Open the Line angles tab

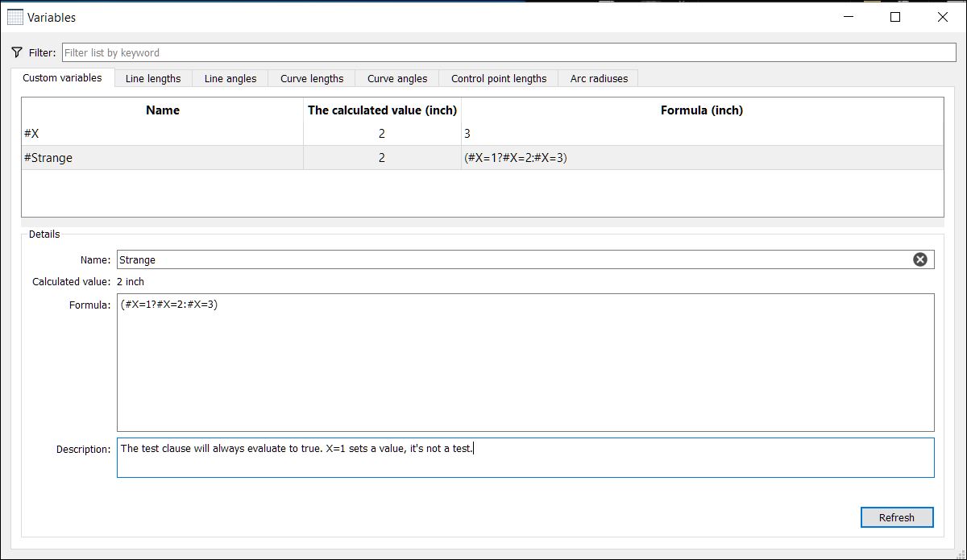coord(230,78)
